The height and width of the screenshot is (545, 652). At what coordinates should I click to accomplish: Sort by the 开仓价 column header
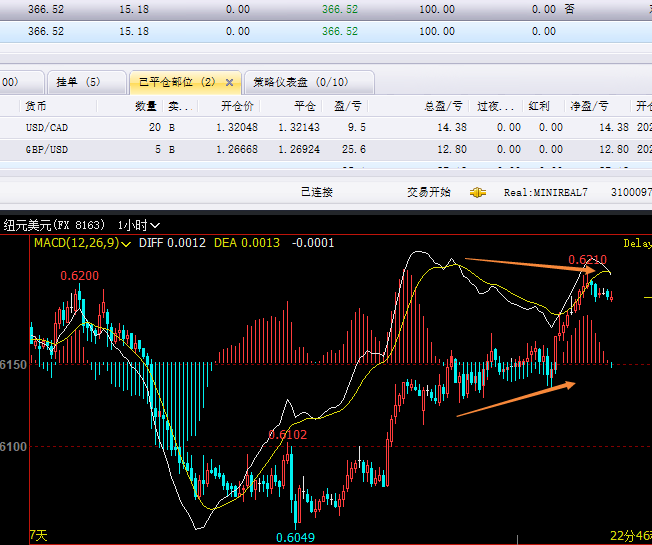point(235,105)
